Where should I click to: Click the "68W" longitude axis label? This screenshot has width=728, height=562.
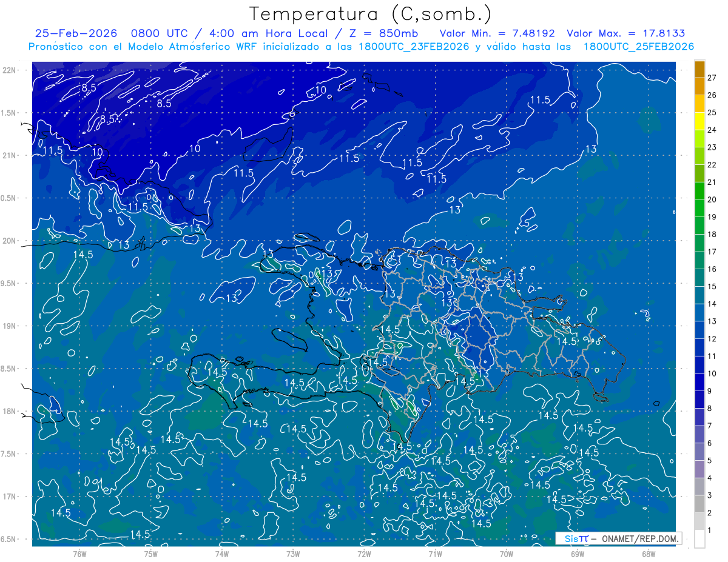pos(649,554)
